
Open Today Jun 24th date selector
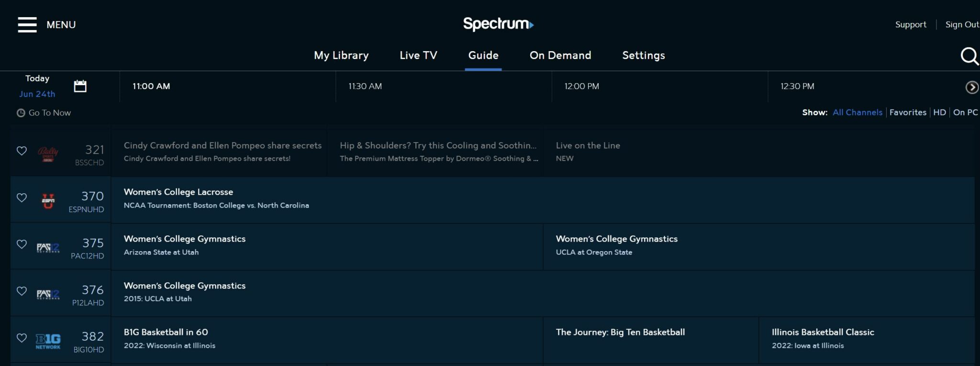click(37, 86)
